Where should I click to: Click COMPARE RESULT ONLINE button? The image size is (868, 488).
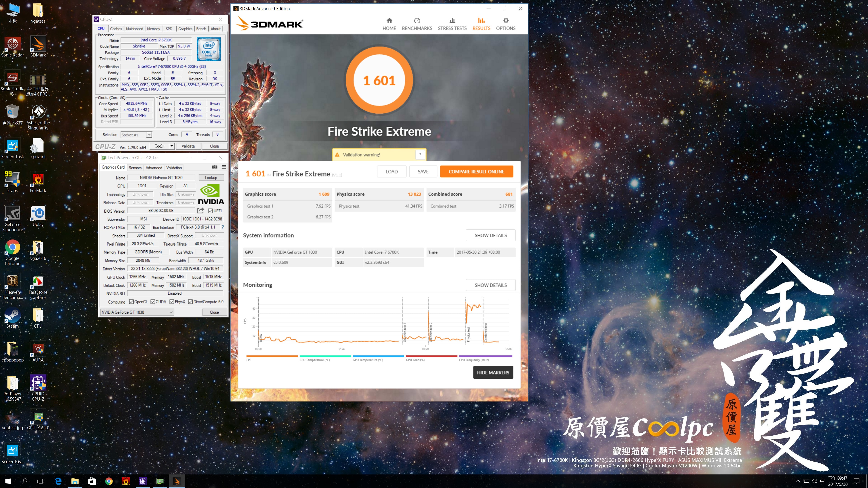[476, 171]
